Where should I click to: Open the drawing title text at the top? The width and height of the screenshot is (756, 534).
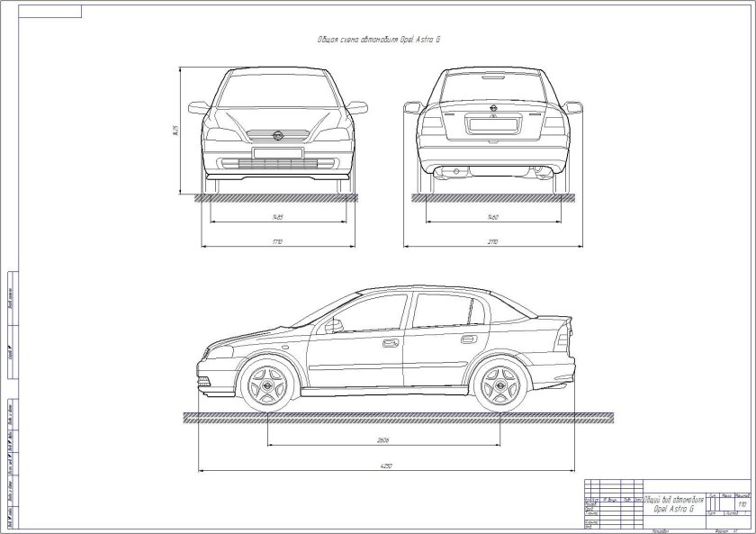(x=378, y=38)
